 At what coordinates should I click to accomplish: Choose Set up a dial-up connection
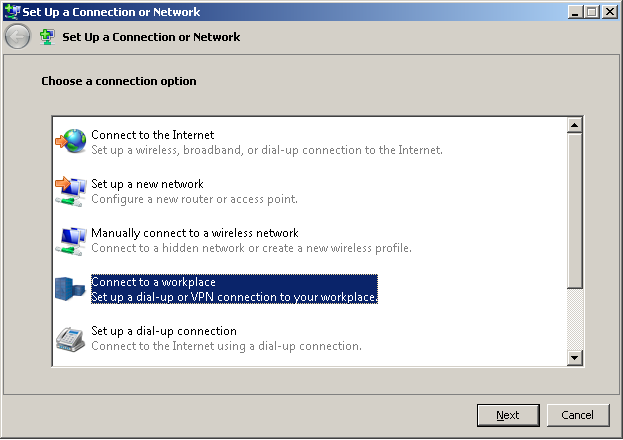click(x=226, y=338)
